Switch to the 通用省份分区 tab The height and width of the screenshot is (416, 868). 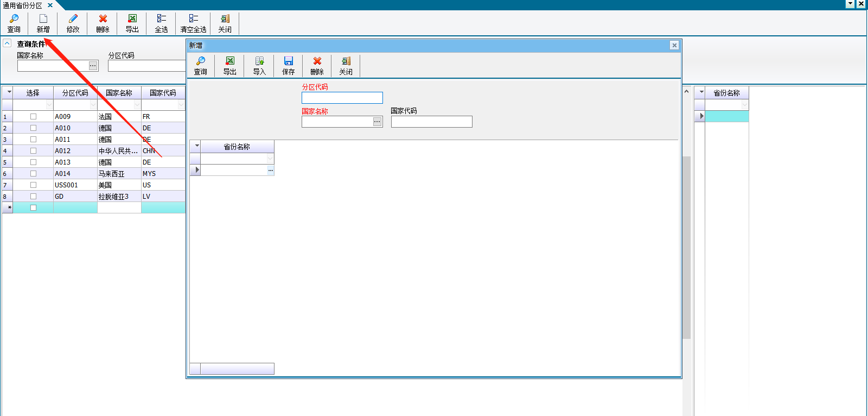tap(23, 5)
